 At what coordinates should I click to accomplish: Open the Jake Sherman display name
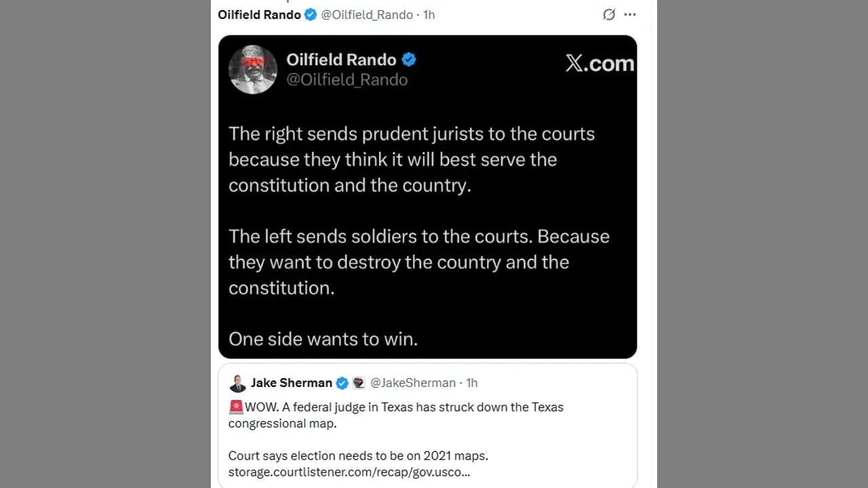pos(292,383)
